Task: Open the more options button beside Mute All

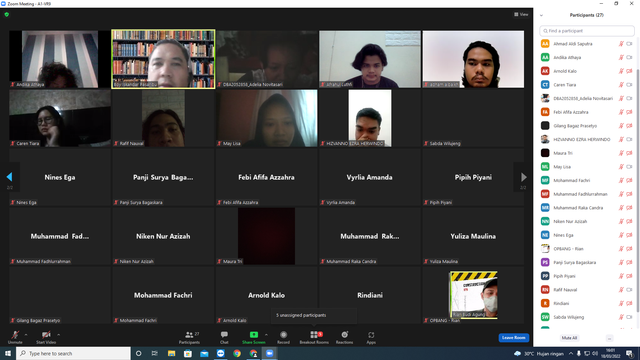Action: [x=609, y=338]
